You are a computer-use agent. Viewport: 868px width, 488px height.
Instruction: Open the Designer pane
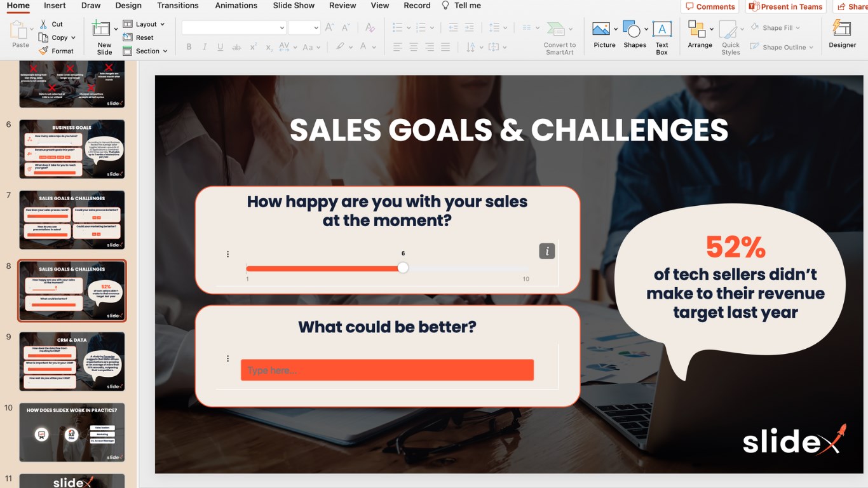point(842,35)
